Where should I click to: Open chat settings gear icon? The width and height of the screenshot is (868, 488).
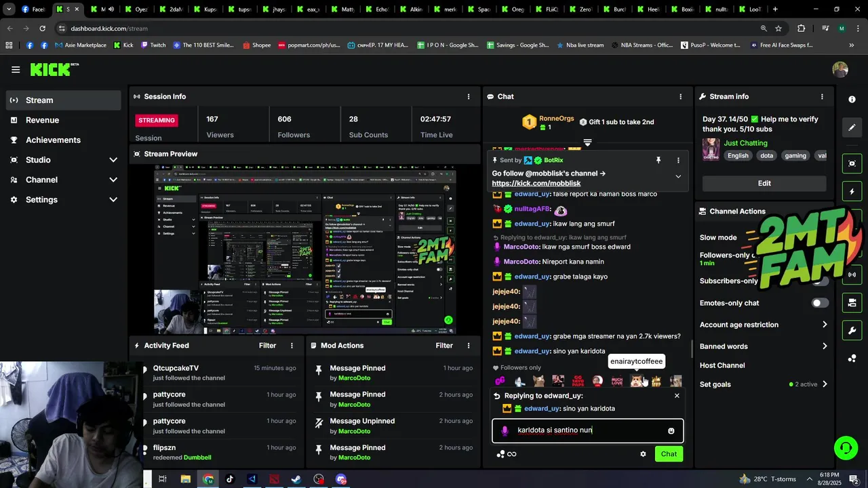643,454
